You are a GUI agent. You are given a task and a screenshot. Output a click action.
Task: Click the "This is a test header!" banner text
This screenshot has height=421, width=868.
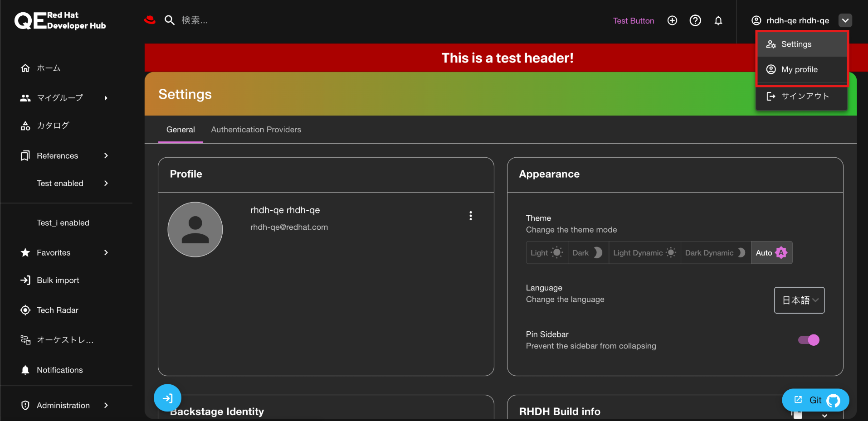(x=507, y=58)
